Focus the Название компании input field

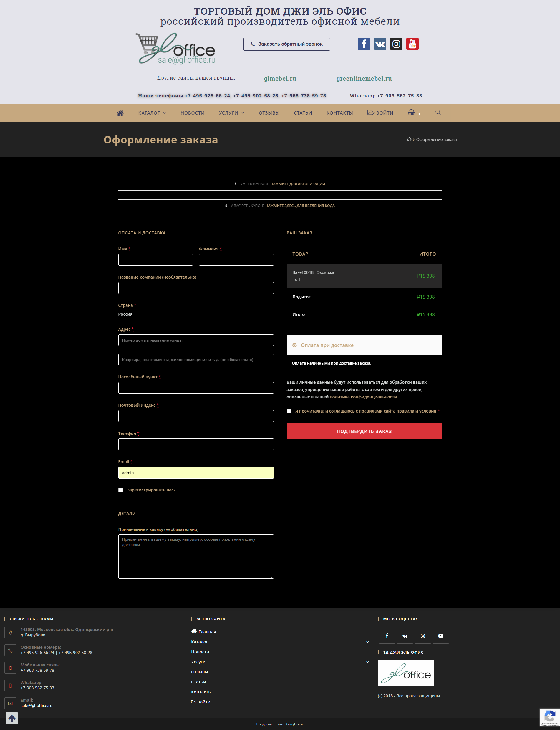pyautogui.click(x=196, y=288)
